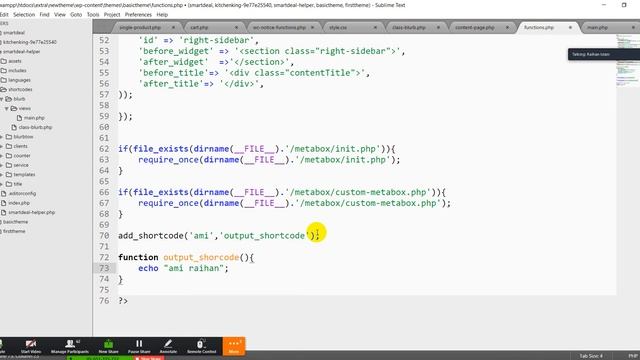Open the Preferences menu

(x=138, y=14)
